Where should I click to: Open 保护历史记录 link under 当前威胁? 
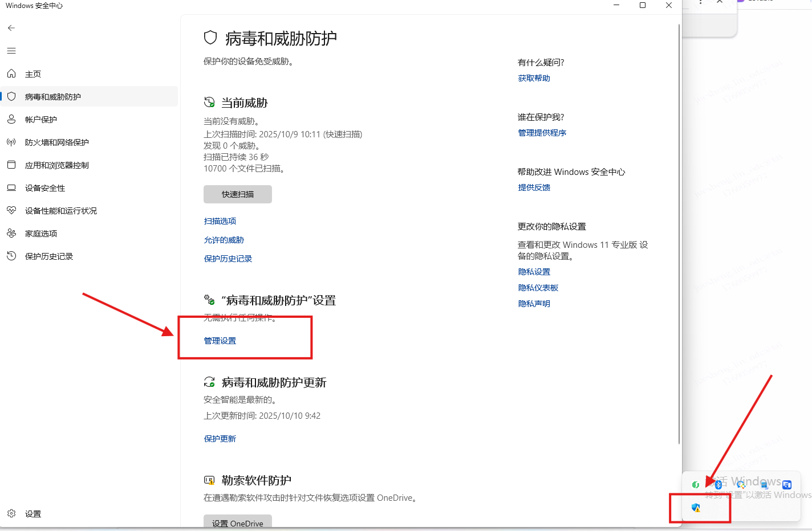[x=228, y=259]
